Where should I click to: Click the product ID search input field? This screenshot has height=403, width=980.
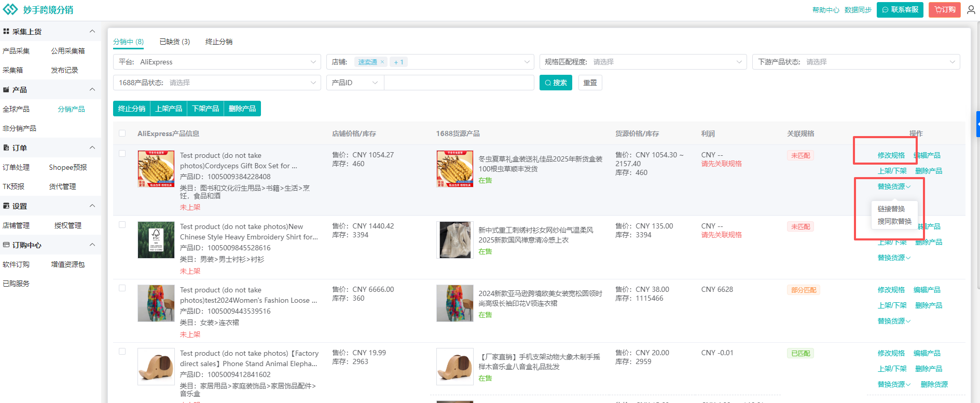459,83
